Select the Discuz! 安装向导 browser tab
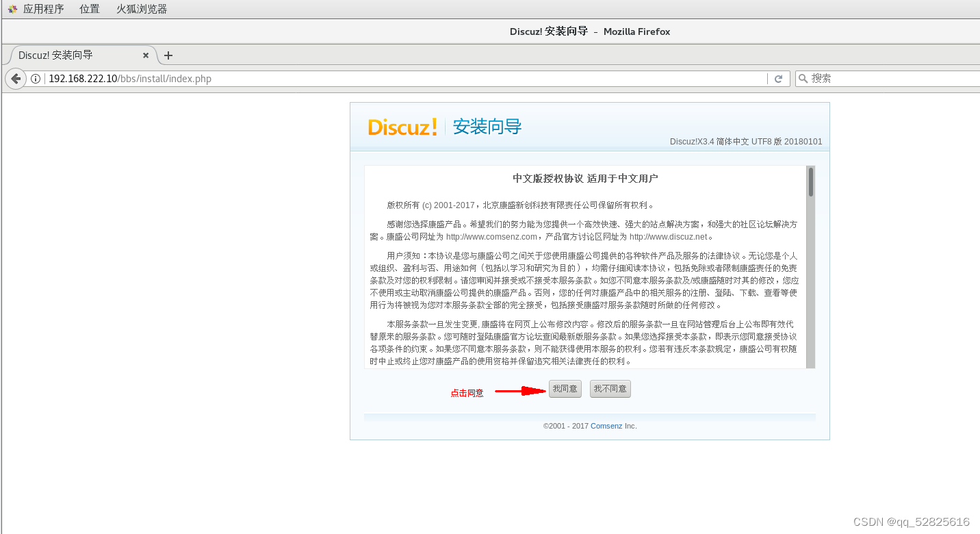The image size is (980, 534). (82, 55)
